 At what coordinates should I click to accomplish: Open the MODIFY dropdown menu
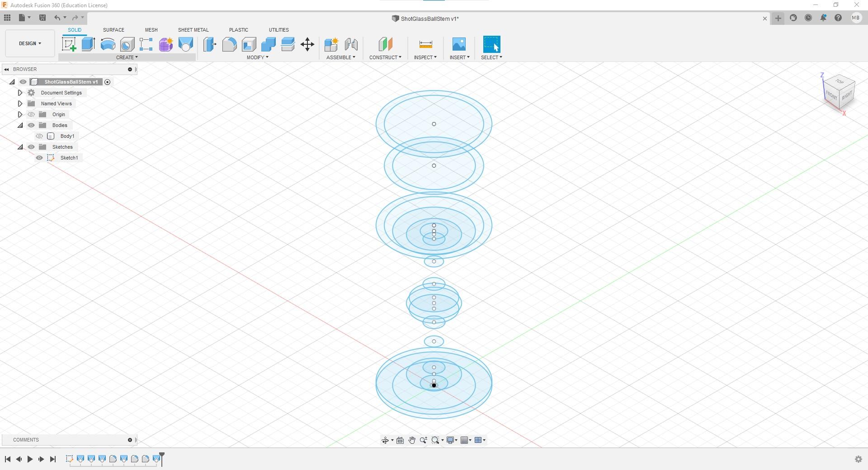click(257, 57)
